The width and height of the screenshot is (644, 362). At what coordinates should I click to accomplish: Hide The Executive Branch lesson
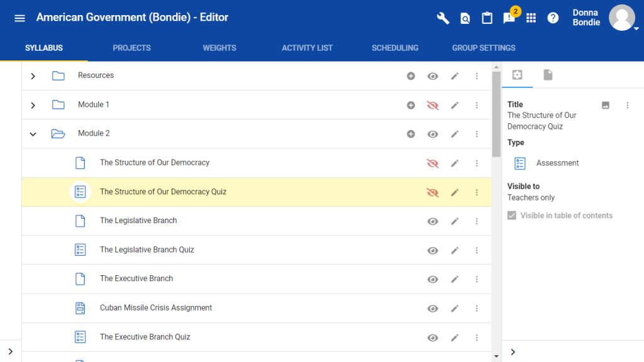tap(433, 279)
